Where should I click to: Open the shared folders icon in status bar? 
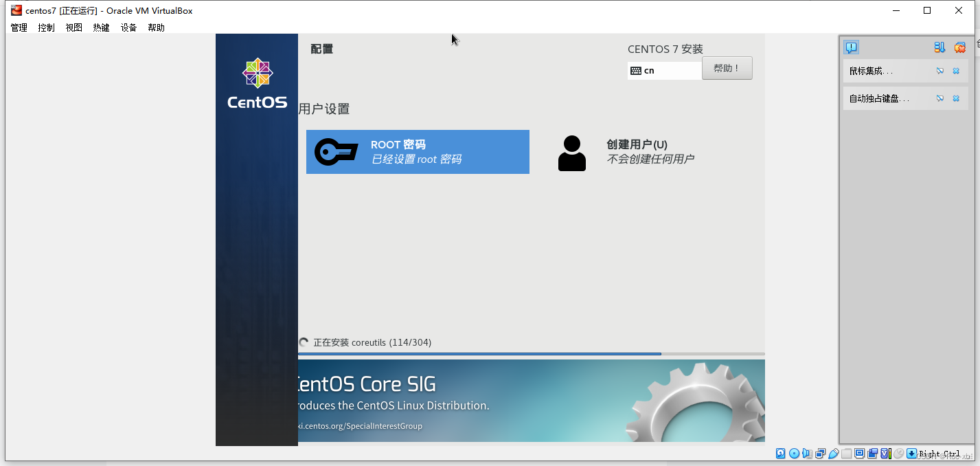pyautogui.click(x=846, y=453)
